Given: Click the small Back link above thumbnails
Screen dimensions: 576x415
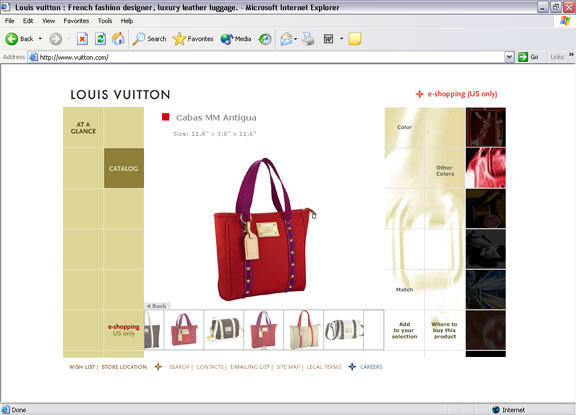Looking at the screenshot, I should click(x=157, y=306).
